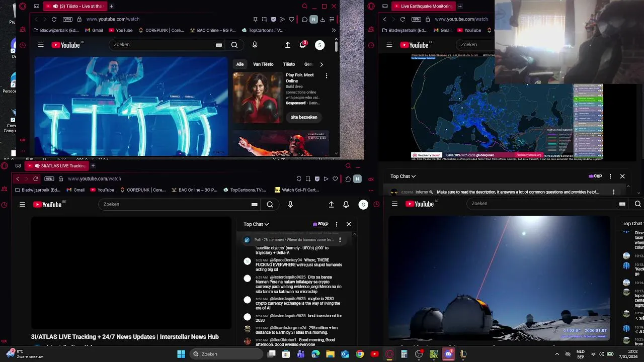Expand Top Chat dropdown in earthquake window
This screenshot has width=644, height=362.
pyautogui.click(x=403, y=176)
